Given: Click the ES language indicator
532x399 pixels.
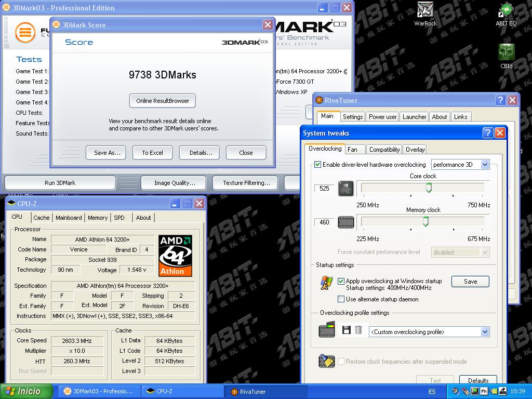Looking at the screenshot, I should click(x=432, y=392).
